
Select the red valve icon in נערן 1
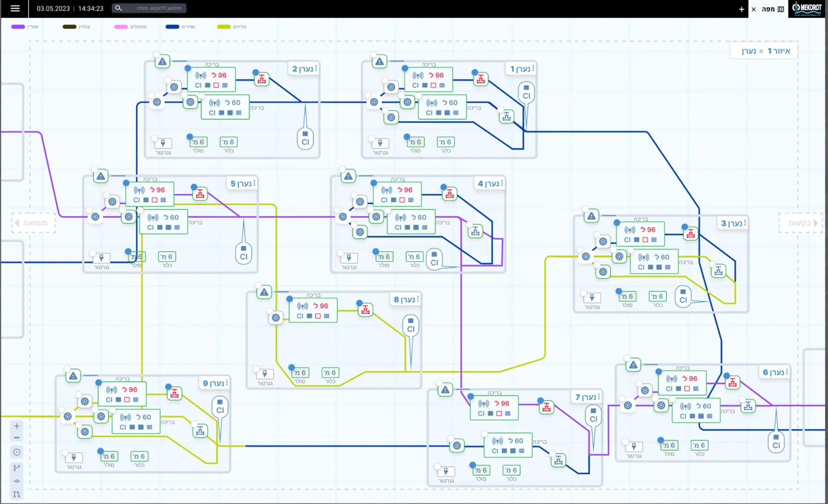pos(482,79)
